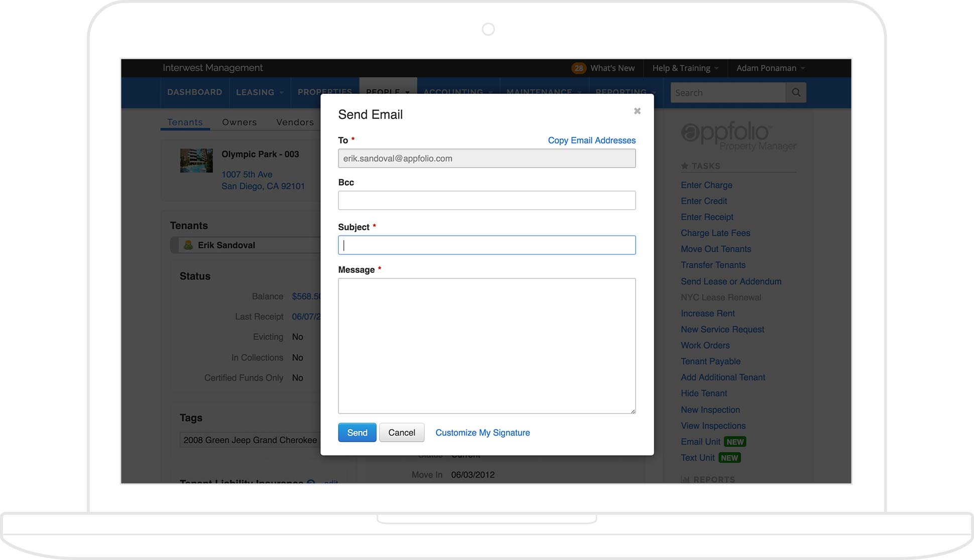
Task: Click the What's New notification badge
Action: pos(579,68)
